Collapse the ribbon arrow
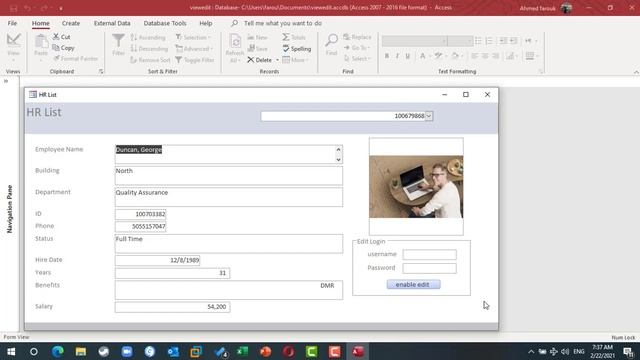Image resolution: width=640 pixels, height=360 pixels. click(636, 72)
